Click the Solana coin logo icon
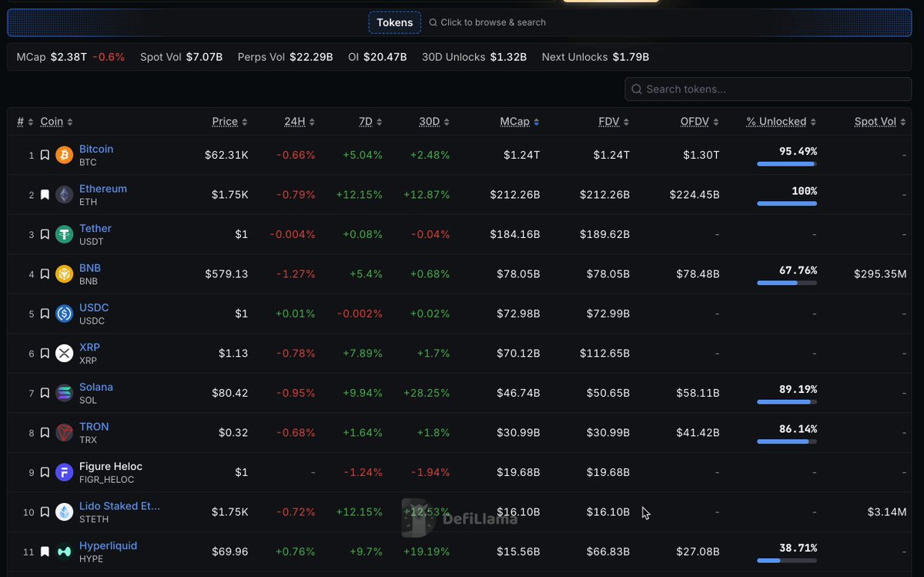This screenshot has height=577, width=924. tap(64, 393)
